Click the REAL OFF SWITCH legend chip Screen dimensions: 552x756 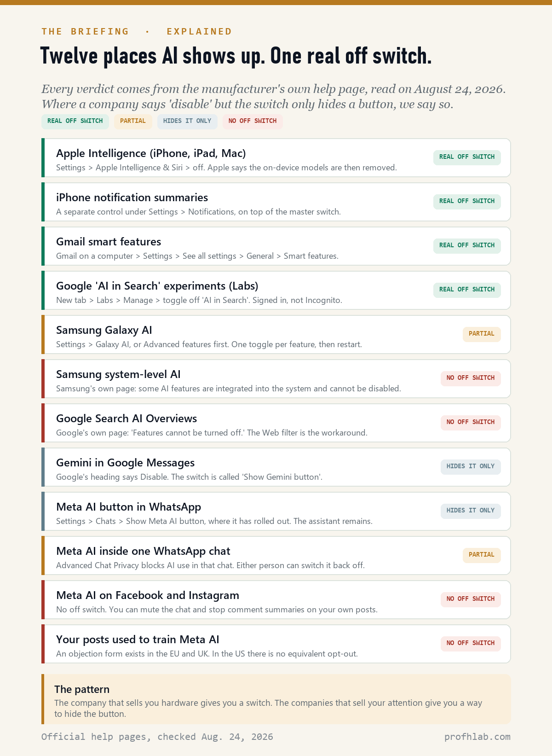pyautogui.click(x=75, y=122)
